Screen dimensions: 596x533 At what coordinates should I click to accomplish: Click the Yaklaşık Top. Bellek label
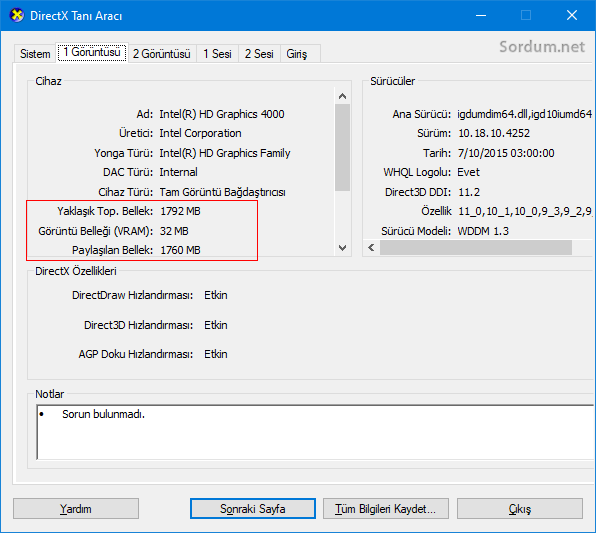tap(105, 211)
